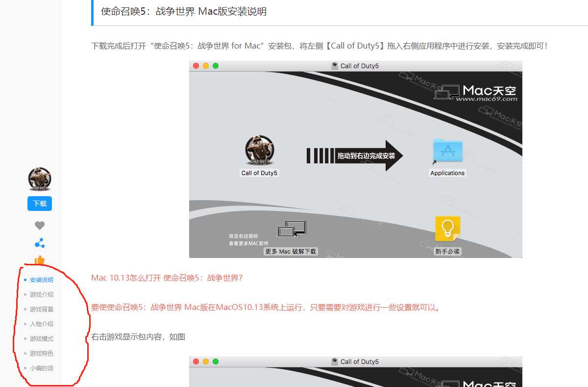Click the 新手必读 label in installer image
588x387 pixels.
pyautogui.click(x=447, y=252)
